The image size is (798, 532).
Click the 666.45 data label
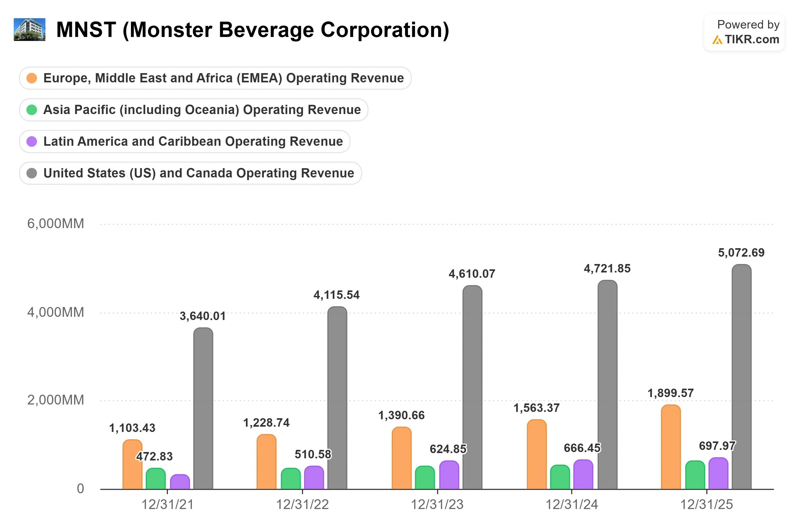click(582, 448)
